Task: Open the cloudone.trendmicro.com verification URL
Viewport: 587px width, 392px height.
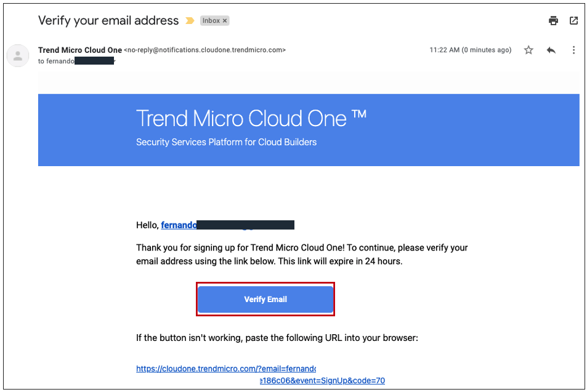Action: 226,369
